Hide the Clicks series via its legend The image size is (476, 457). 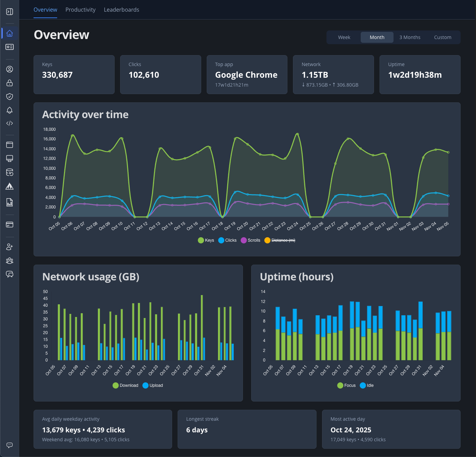click(227, 240)
